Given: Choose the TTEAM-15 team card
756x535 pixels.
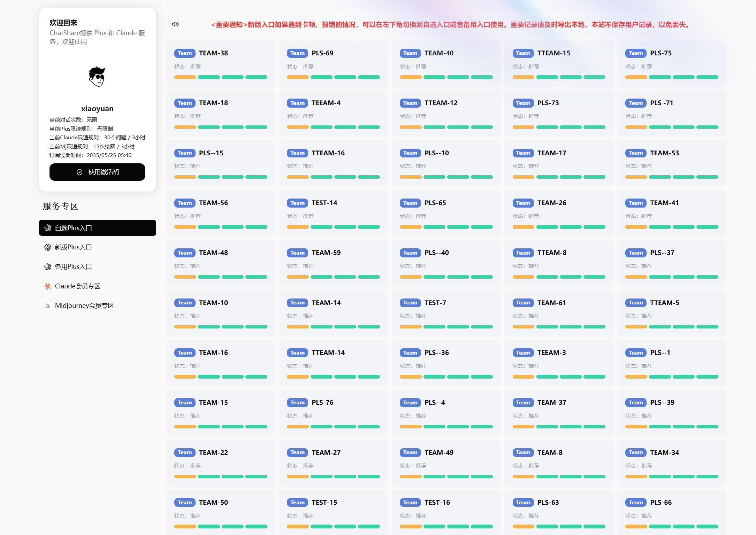Looking at the screenshot, I should click(x=559, y=64).
